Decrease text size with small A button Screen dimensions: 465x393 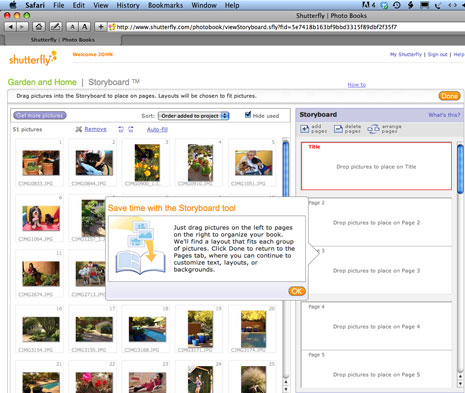coord(72,27)
